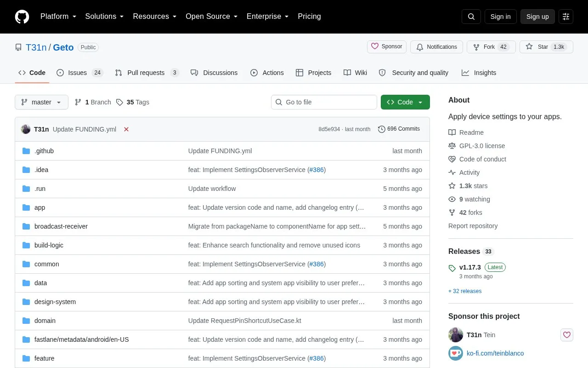Viewport: 588px width, 368px height.
Task: Click the ko-fi logo icon
Action: [456, 353]
